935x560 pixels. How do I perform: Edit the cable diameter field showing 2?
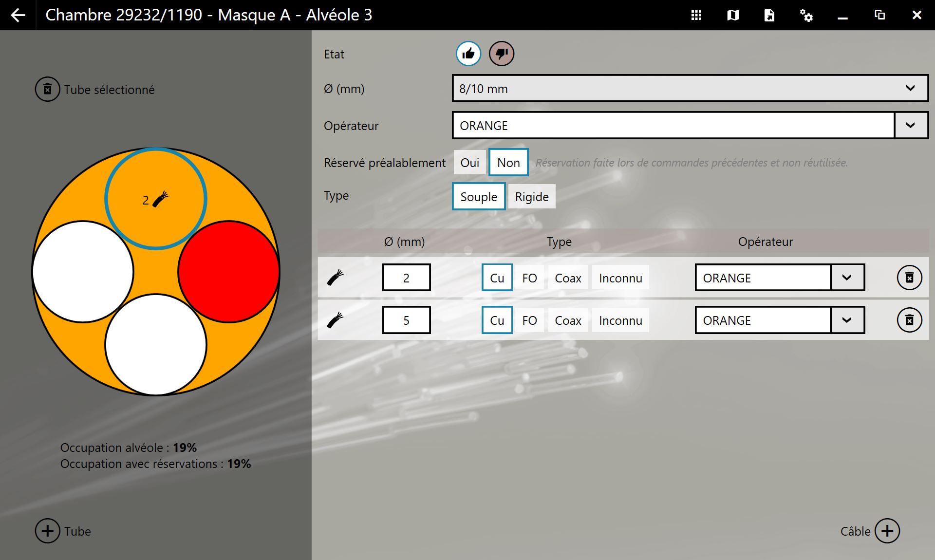point(406,278)
